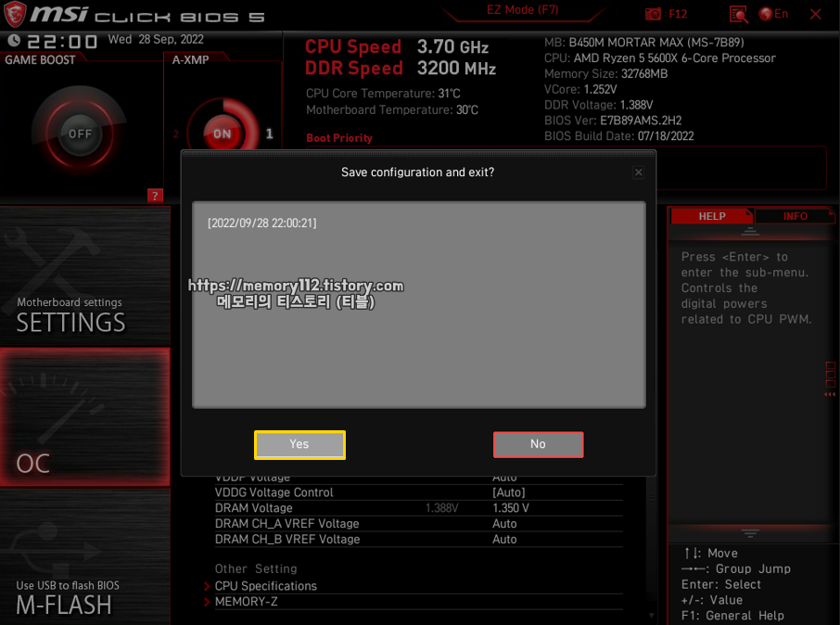
Task: Click the clock icon beside 22:00
Action: click(x=14, y=40)
